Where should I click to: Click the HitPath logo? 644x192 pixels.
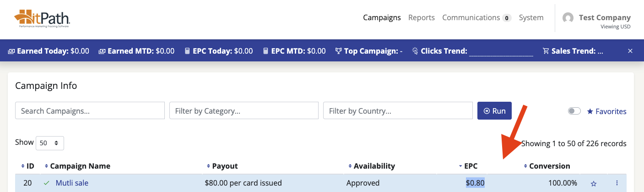coord(42,19)
